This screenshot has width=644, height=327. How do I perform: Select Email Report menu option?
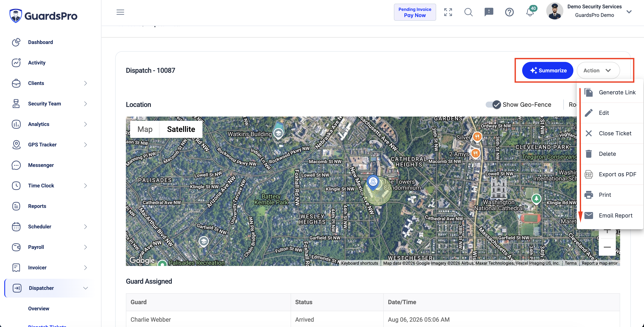tap(610, 216)
